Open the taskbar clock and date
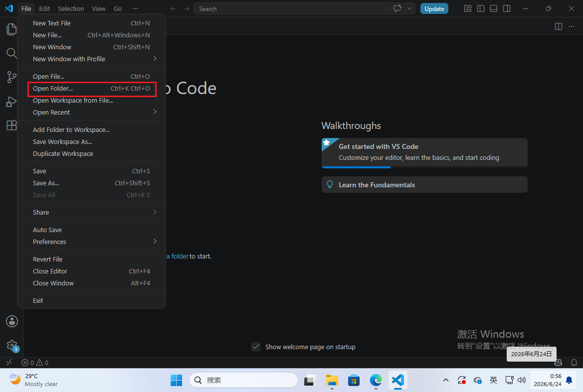 click(547, 380)
